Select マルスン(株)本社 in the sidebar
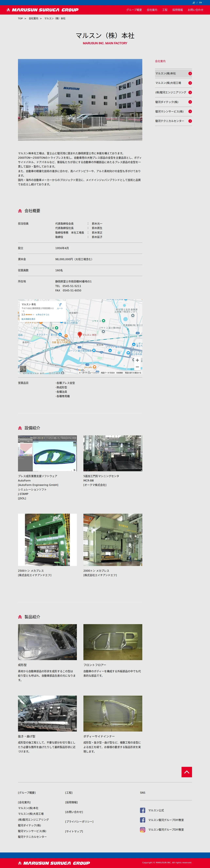Screen dimensions: 210x868 pos(173,73)
